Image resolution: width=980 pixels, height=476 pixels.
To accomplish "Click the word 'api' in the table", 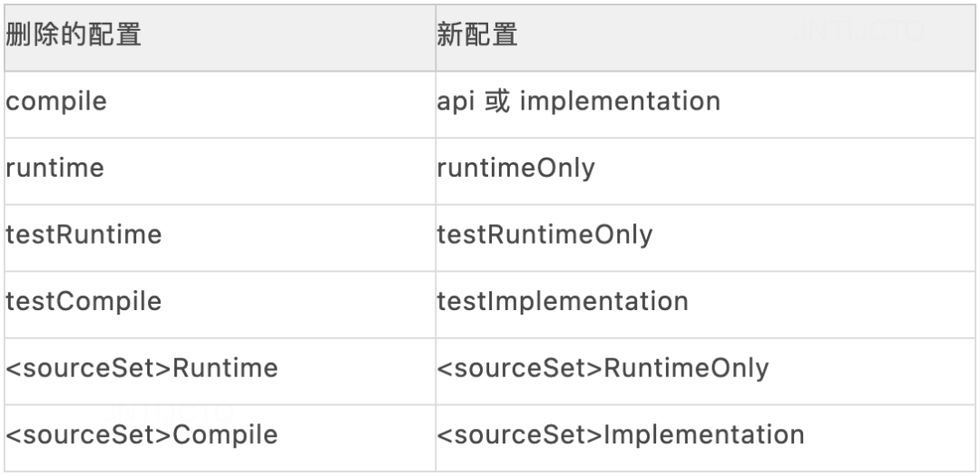I will tap(456, 101).
